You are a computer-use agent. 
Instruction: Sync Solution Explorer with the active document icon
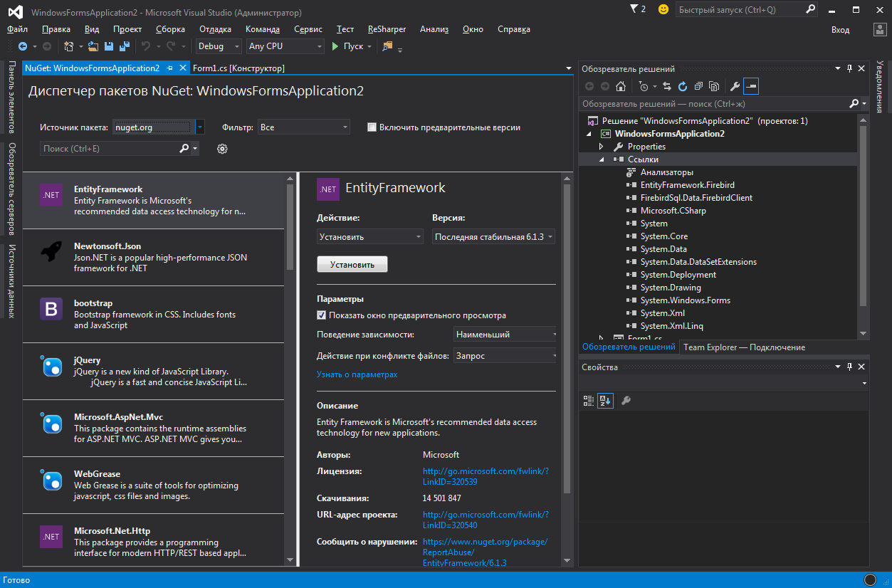(668, 85)
